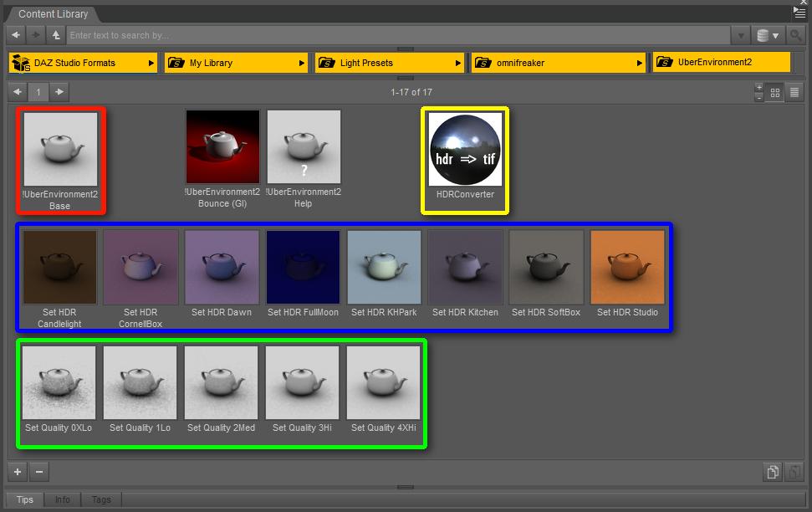Click the minus remove button at bottom
Screen dimensions: 812x512
38,472
